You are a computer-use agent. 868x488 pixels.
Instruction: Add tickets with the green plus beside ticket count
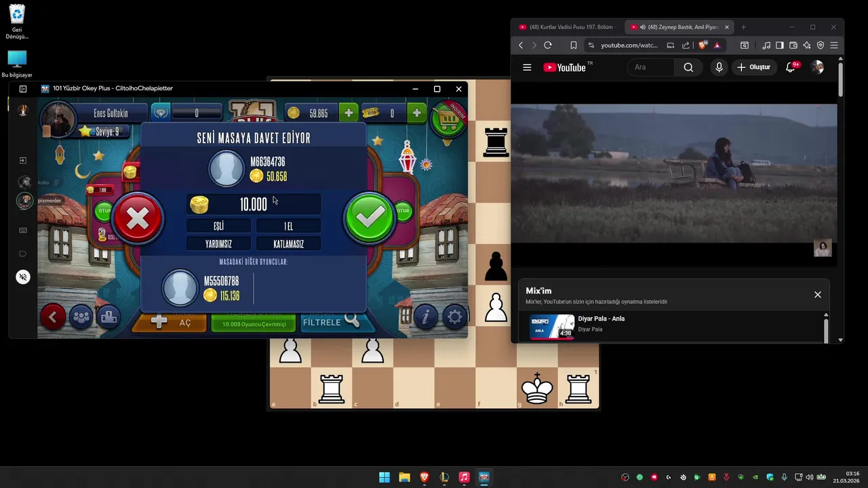416,113
